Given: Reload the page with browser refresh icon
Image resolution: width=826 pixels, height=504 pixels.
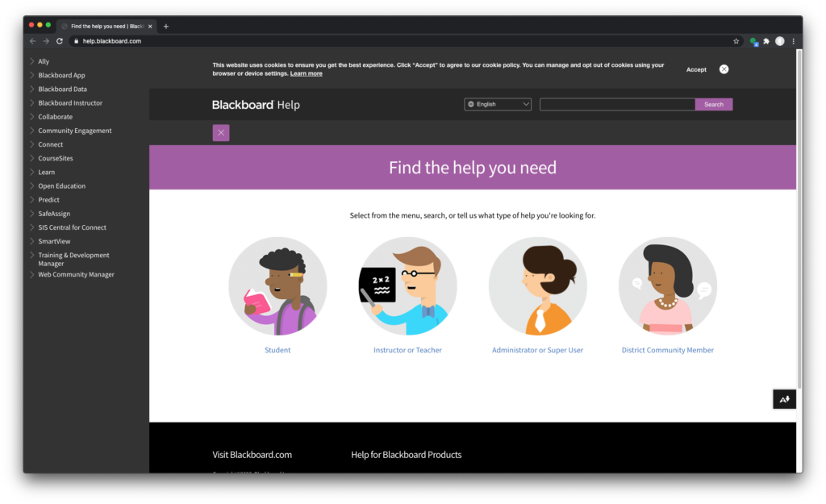Looking at the screenshot, I should (x=60, y=41).
